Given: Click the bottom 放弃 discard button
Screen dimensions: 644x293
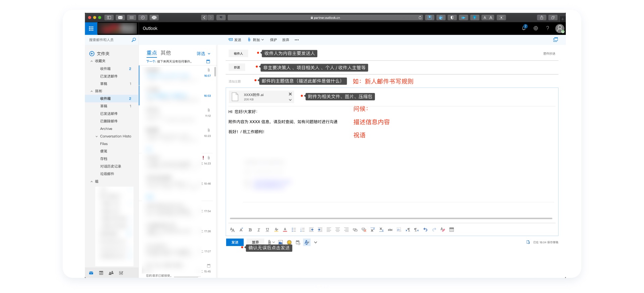Looking at the screenshot, I should click(x=255, y=242).
